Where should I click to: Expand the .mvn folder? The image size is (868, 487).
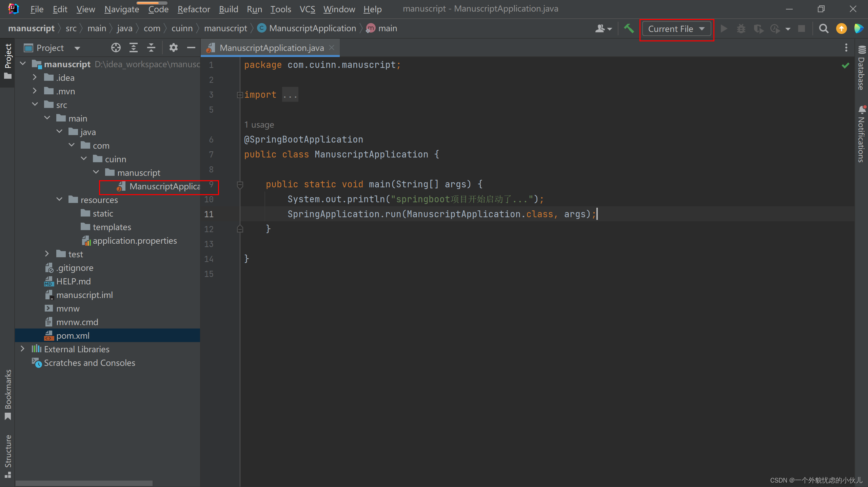tap(35, 91)
